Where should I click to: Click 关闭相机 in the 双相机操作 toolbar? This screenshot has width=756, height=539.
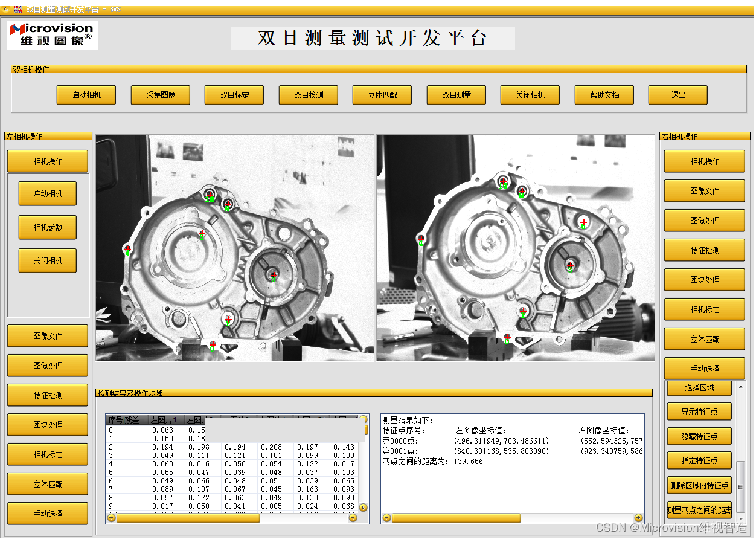(530, 95)
